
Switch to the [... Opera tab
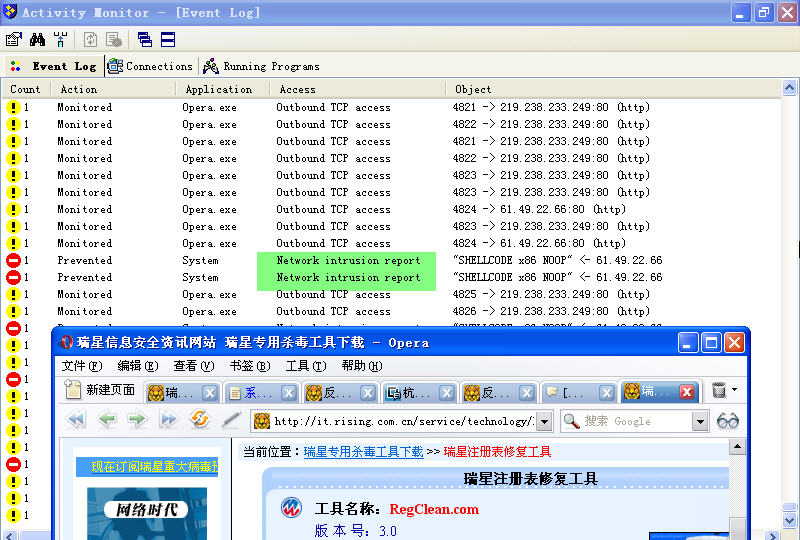[569, 392]
